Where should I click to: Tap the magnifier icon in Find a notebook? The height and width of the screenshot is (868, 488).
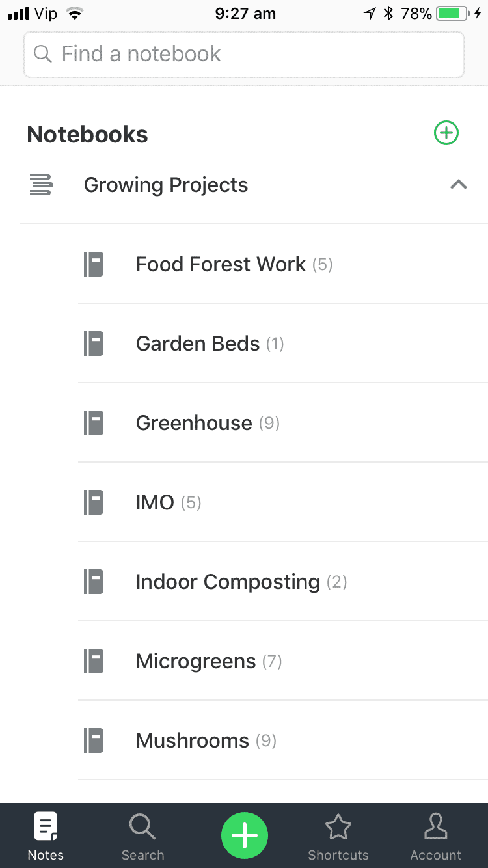[x=43, y=54]
